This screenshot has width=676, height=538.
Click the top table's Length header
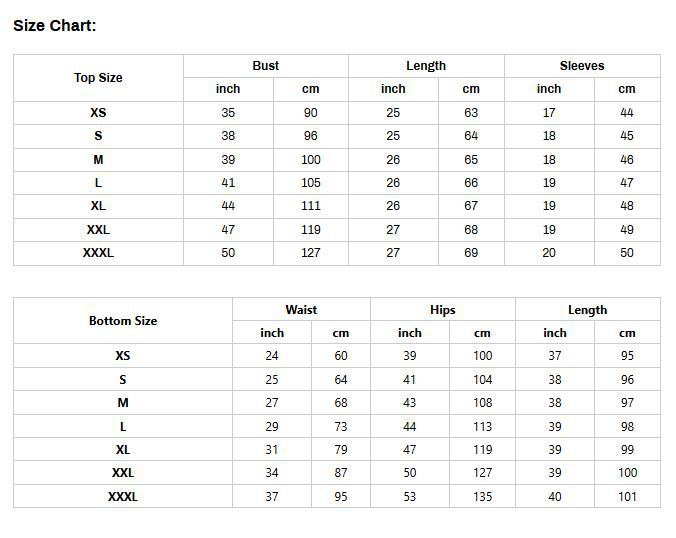[x=426, y=66]
